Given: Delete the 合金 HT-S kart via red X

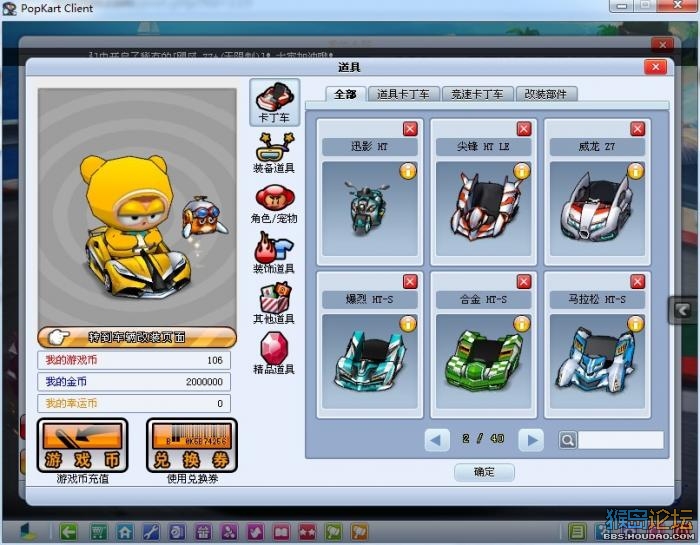Looking at the screenshot, I should (x=524, y=282).
